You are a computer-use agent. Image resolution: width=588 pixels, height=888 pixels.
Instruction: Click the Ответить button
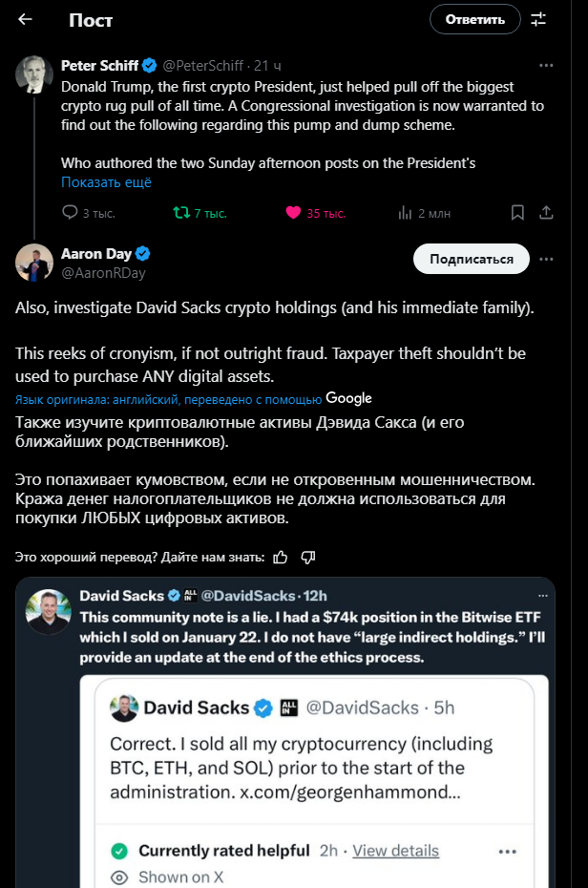(x=474, y=19)
